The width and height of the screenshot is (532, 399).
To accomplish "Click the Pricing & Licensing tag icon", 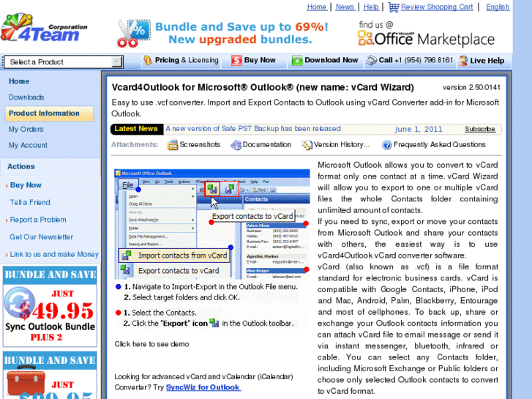I will pos(148,61).
